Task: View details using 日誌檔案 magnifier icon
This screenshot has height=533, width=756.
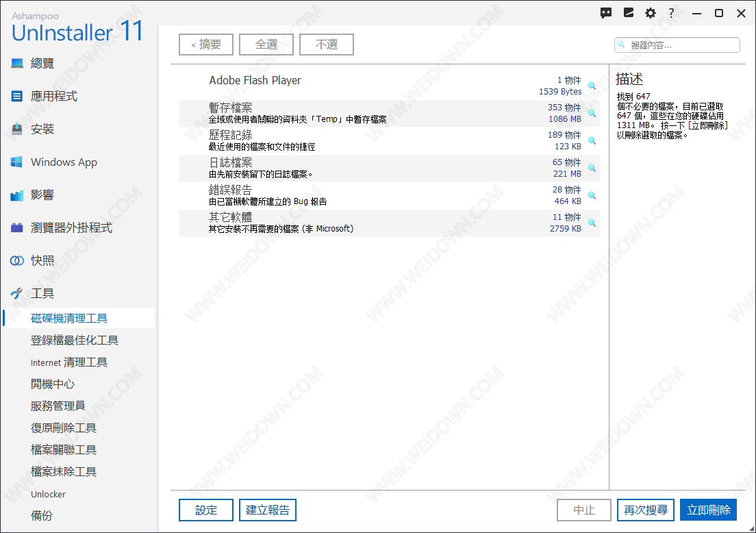Action: point(592,168)
